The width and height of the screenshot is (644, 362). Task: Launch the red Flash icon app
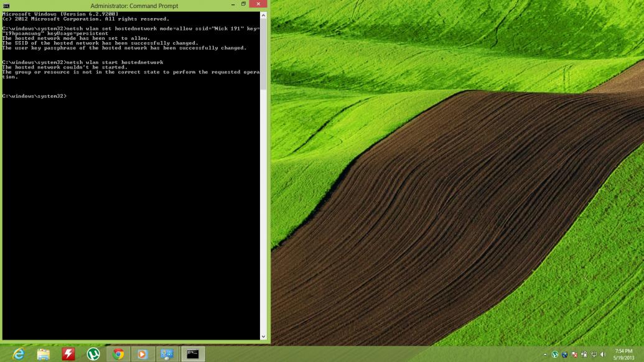(68, 354)
